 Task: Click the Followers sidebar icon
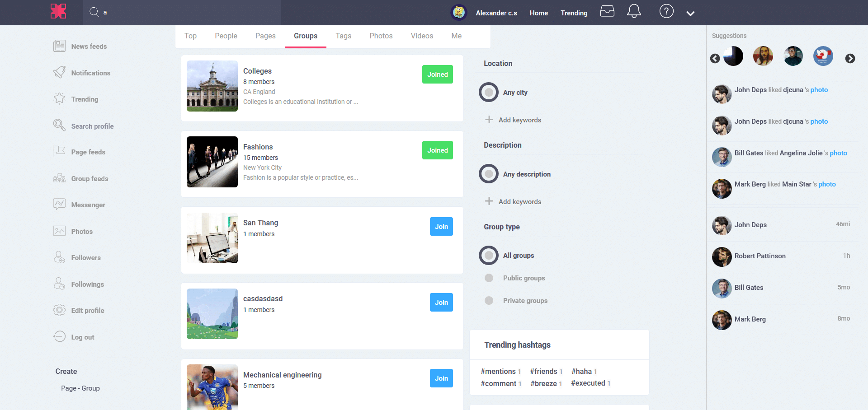click(59, 257)
